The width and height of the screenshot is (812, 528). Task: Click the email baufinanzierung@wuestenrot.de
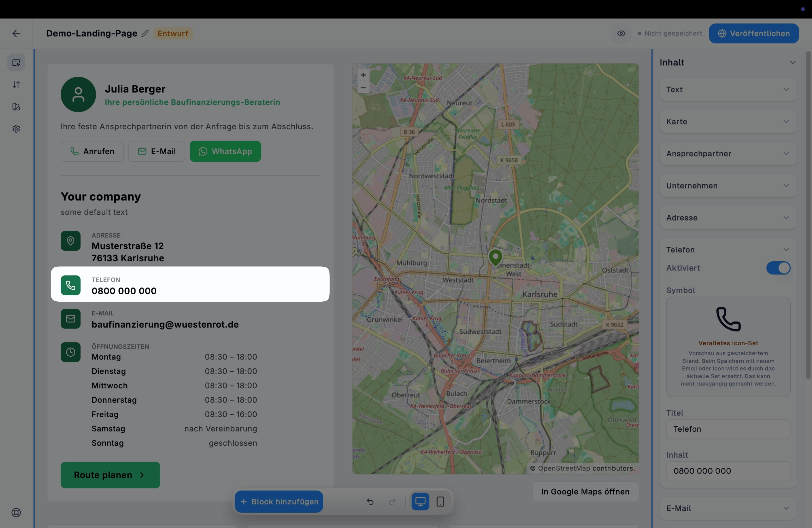click(165, 325)
